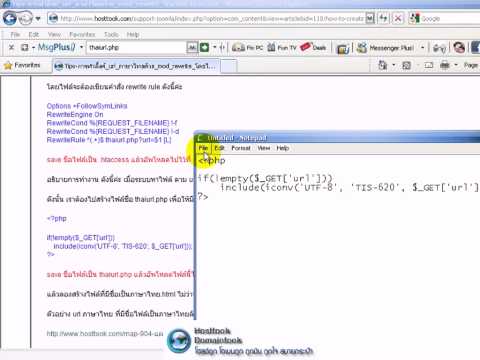The height and width of the screenshot is (360, 480).
Task: Click the hosttook.com address bar
Action: pos(207,18)
